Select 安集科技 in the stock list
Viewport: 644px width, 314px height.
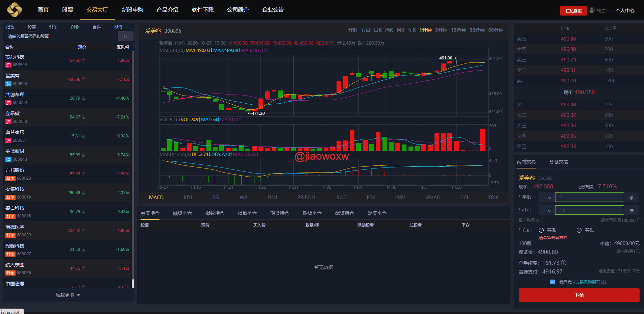67,193
